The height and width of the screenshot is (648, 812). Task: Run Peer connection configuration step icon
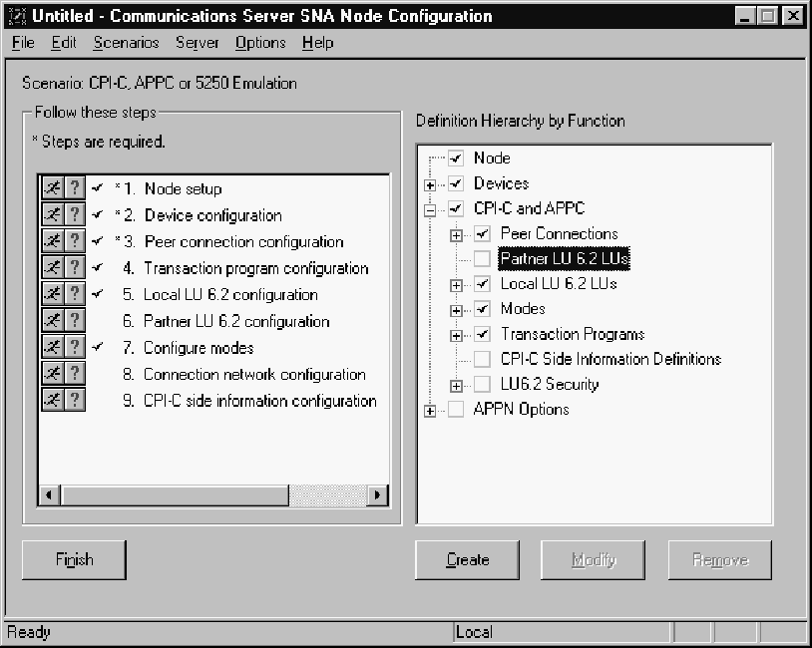(52, 240)
